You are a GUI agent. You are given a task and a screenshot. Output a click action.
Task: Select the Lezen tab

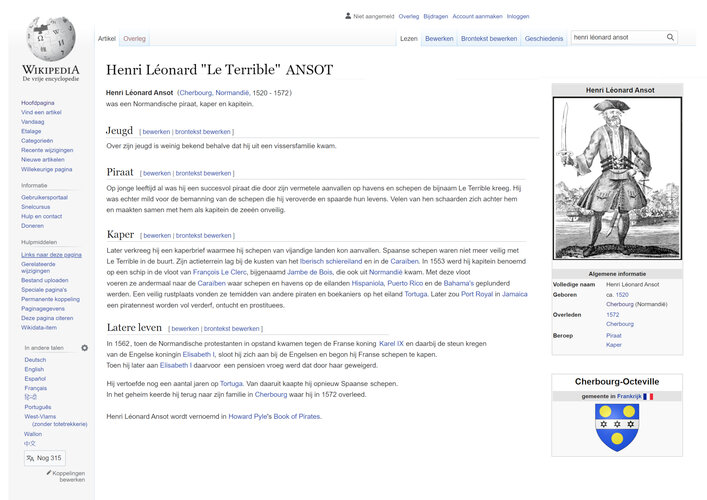tap(409, 39)
